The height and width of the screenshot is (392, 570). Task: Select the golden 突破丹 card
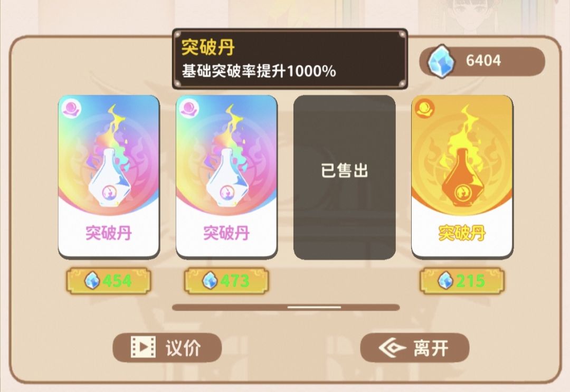point(462,177)
